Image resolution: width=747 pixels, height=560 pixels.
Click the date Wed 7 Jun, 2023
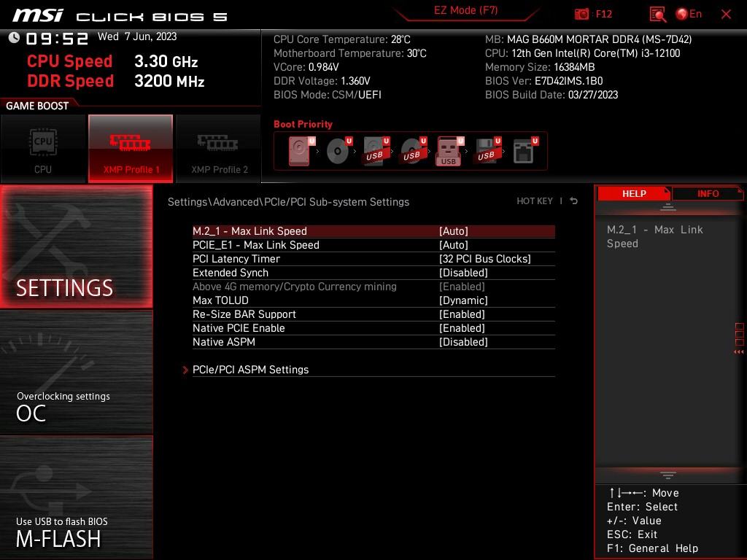point(137,36)
